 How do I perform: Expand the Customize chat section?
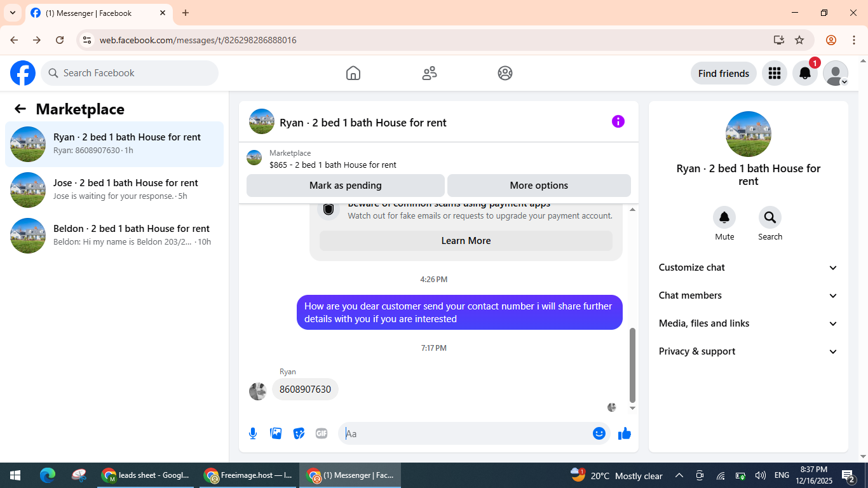point(749,268)
